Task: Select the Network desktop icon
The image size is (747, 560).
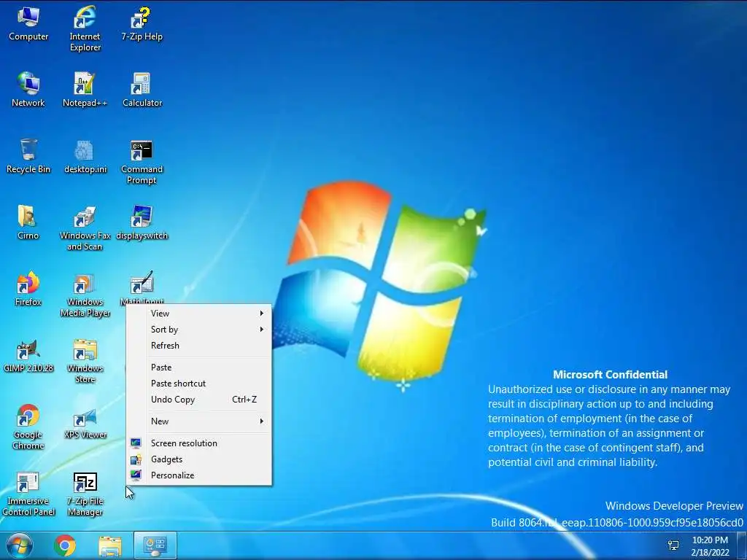Action: [28, 90]
